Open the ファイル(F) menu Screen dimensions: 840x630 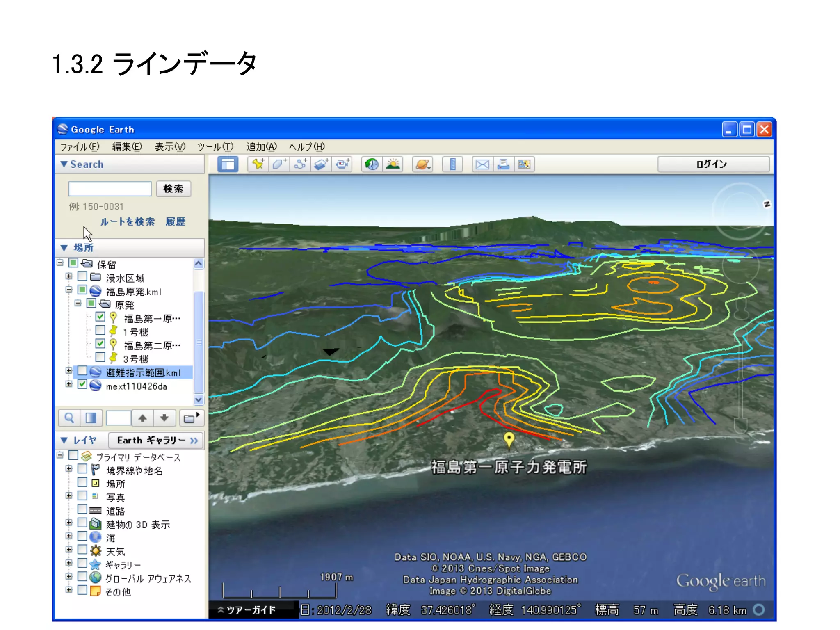(80, 146)
